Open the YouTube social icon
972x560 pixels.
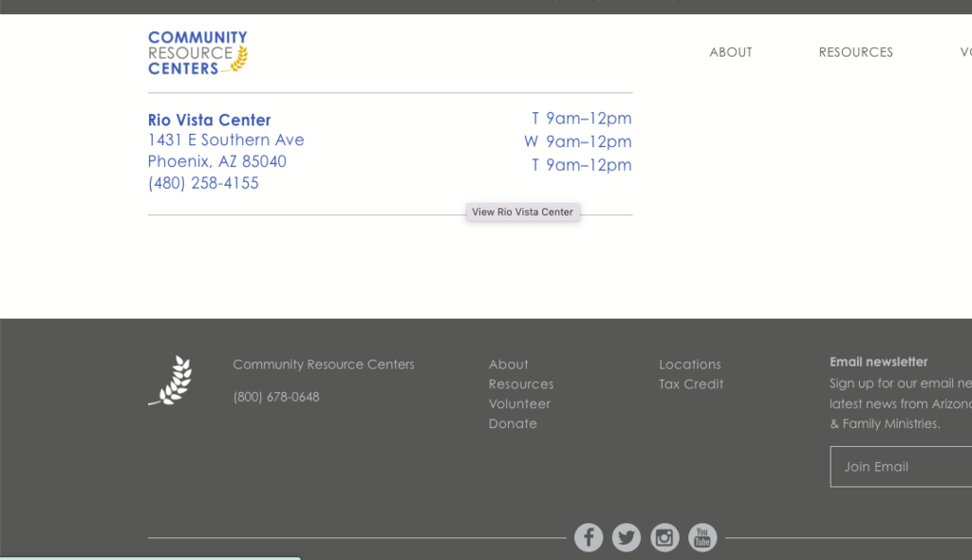click(702, 538)
